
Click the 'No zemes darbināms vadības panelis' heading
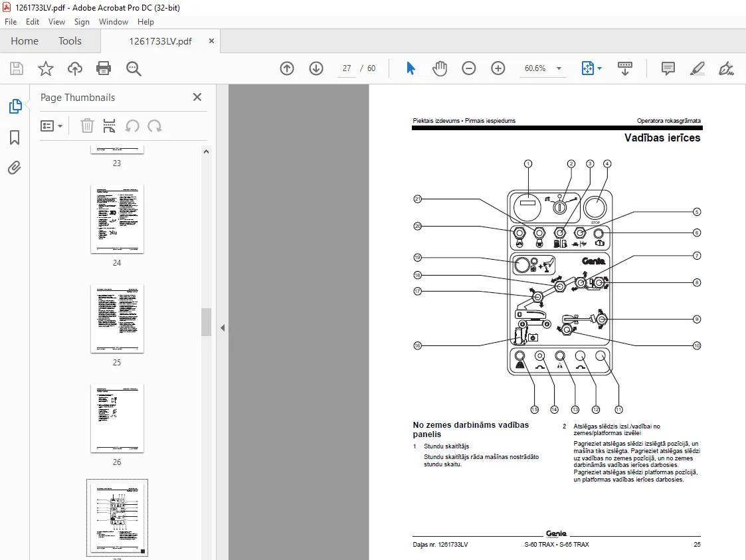(x=470, y=430)
